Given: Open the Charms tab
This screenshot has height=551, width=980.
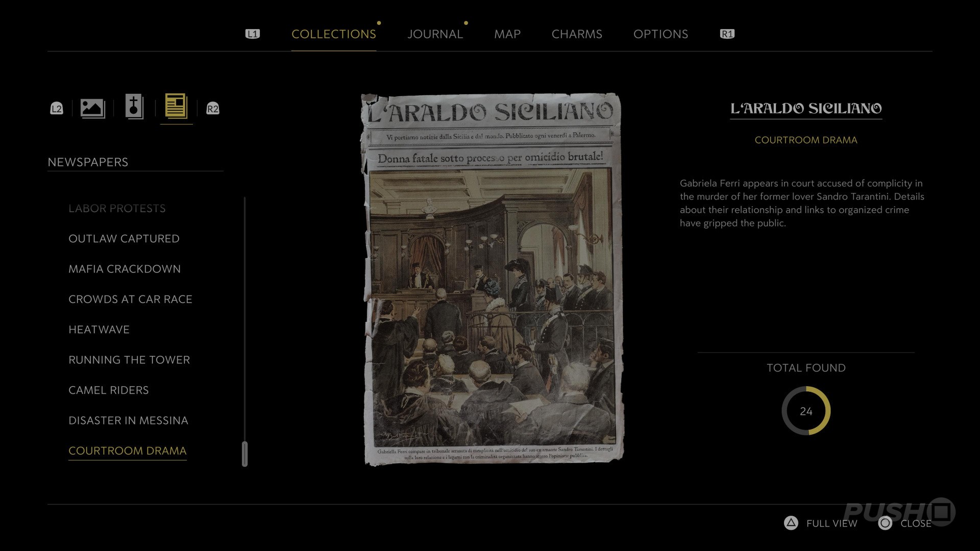Looking at the screenshot, I should pyautogui.click(x=577, y=34).
